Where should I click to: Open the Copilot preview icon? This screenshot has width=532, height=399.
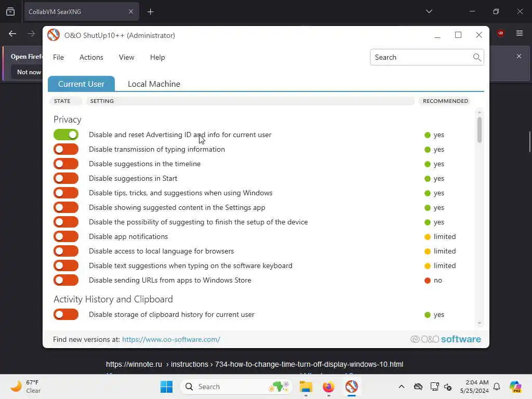tap(515, 387)
